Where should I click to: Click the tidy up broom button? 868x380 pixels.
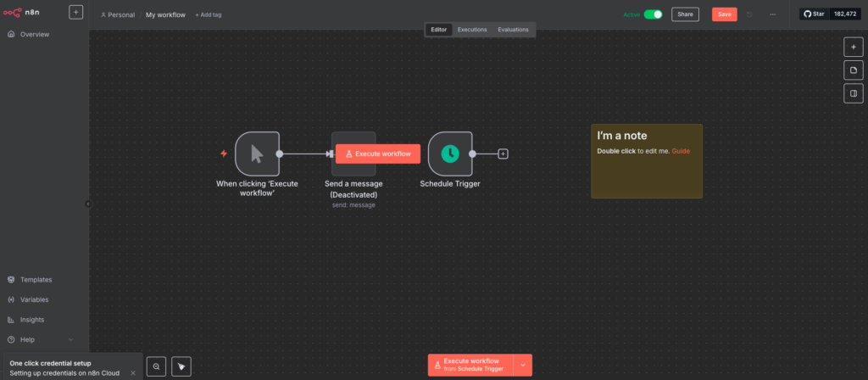pos(181,366)
